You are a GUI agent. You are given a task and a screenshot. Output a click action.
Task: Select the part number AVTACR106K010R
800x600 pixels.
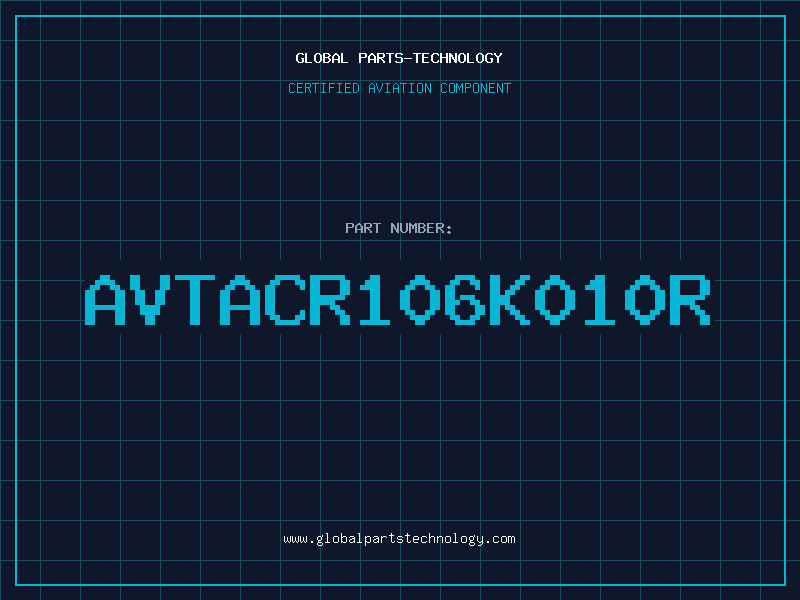click(398, 300)
